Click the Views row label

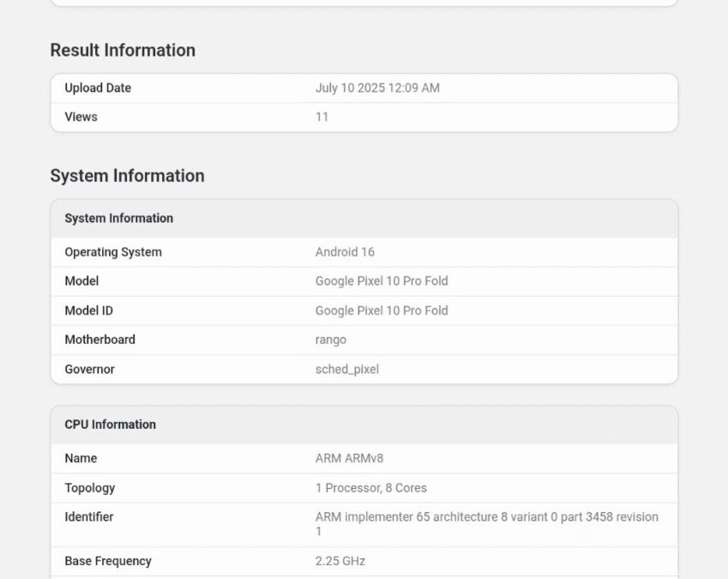point(81,118)
